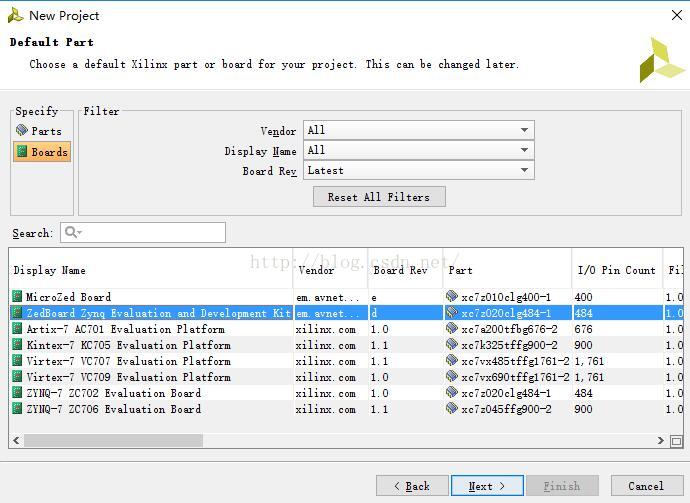Select Kintex-7 KC705 Evaluation Platform
This screenshot has width=690, height=503.
[128, 345]
